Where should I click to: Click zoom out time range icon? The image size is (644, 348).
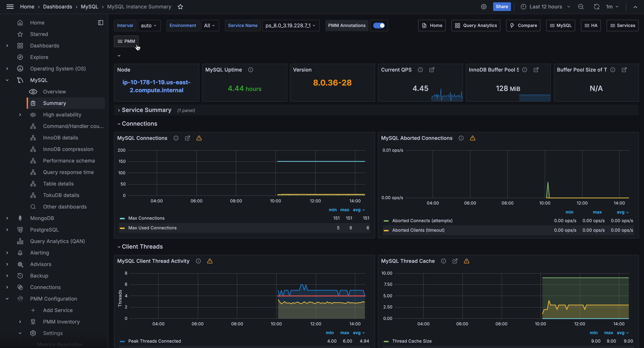click(x=581, y=7)
